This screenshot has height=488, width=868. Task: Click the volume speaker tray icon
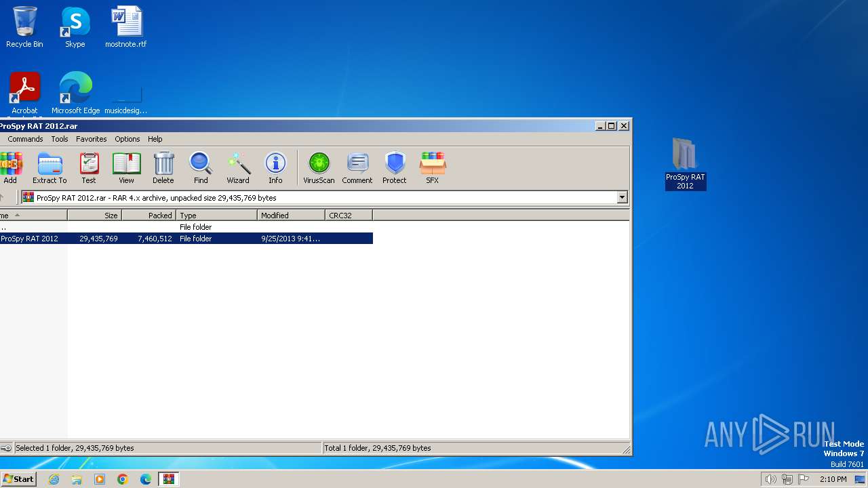tap(770, 479)
